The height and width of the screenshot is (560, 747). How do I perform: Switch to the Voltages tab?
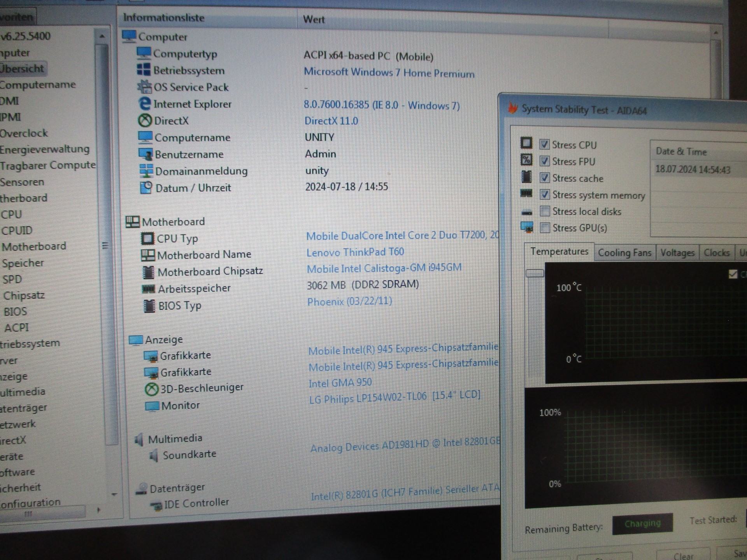[677, 253]
